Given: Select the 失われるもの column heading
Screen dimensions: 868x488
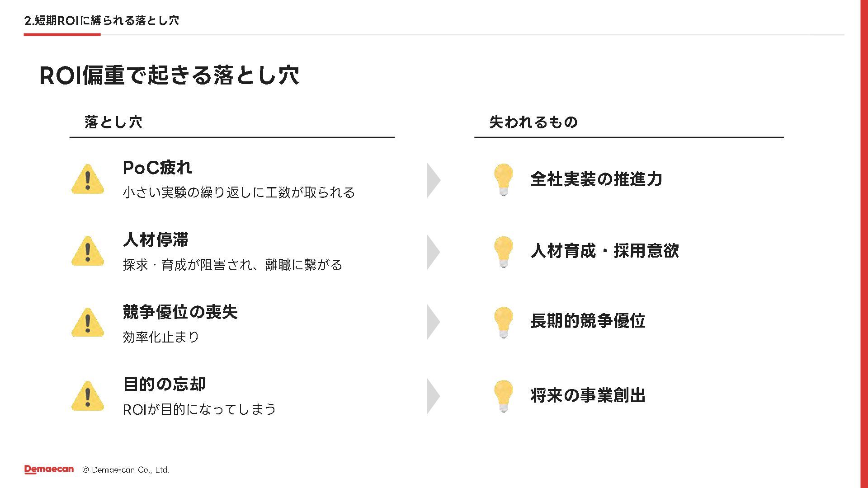Looking at the screenshot, I should pyautogui.click(x=533, y=122).
